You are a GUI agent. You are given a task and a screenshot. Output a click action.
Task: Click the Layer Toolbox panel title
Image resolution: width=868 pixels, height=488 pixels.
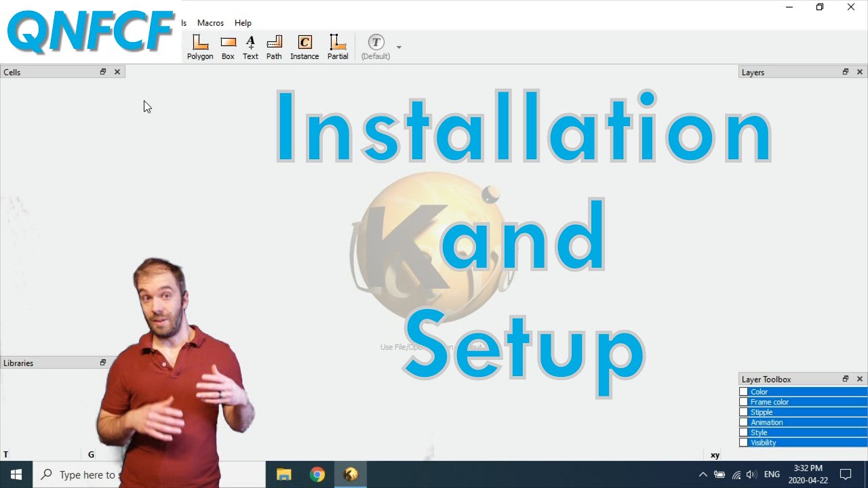tap(766, 380)
